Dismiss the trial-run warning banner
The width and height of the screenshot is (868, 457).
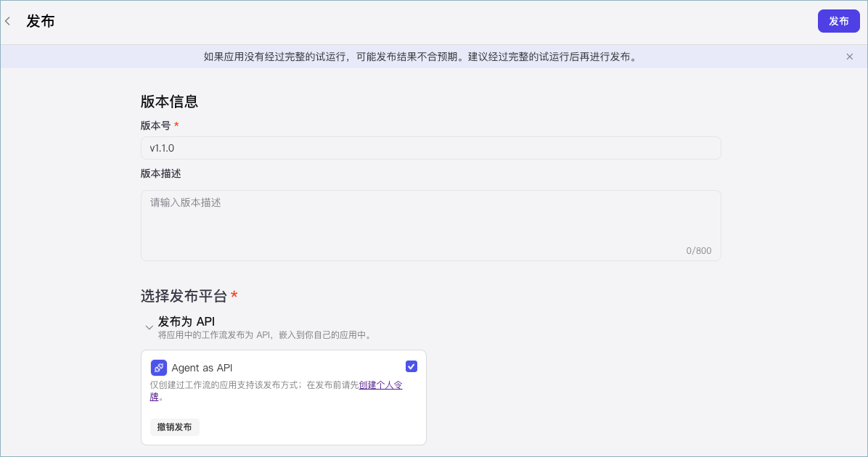[849, 57]
